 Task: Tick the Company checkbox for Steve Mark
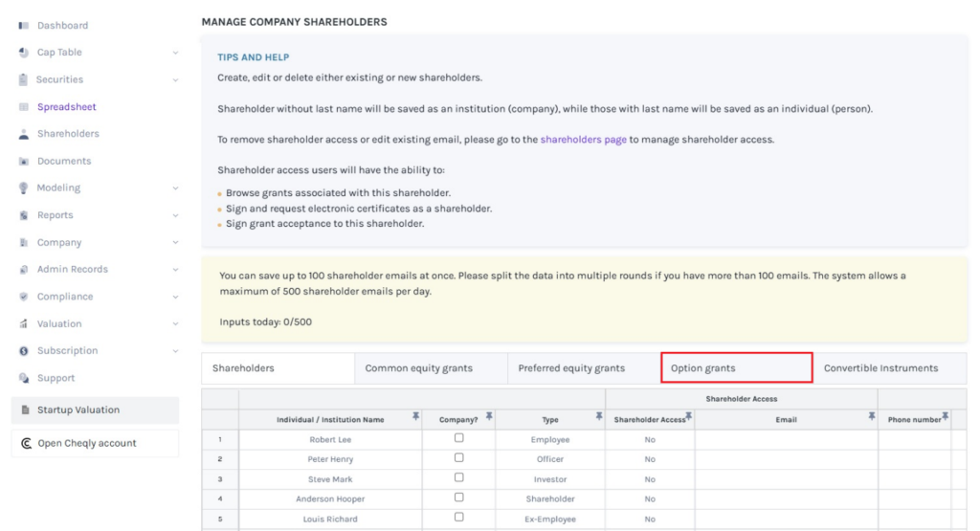pyautogui.click(x=459, y=478)
